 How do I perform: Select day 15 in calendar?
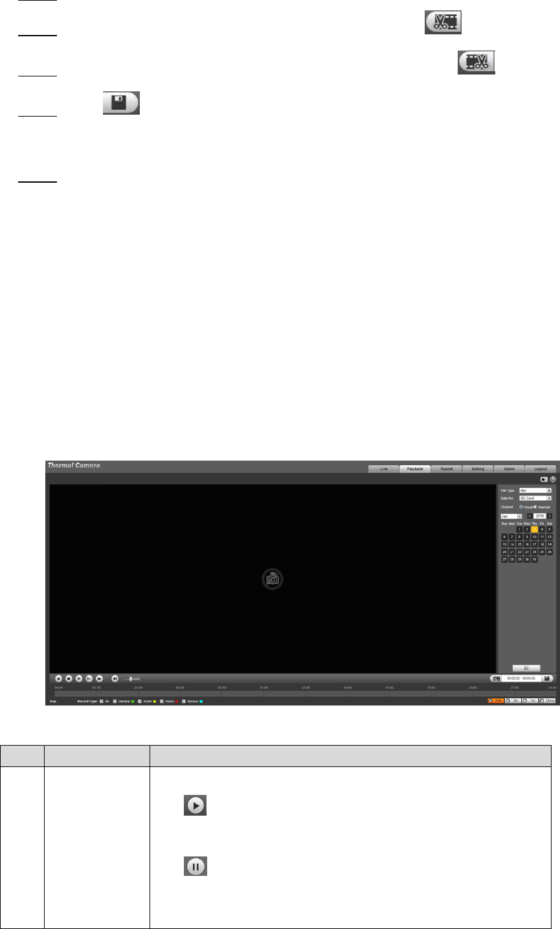[519, 544]
